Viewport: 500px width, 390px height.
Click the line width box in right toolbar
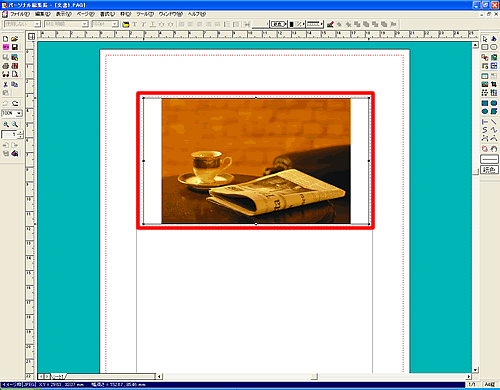489,159
